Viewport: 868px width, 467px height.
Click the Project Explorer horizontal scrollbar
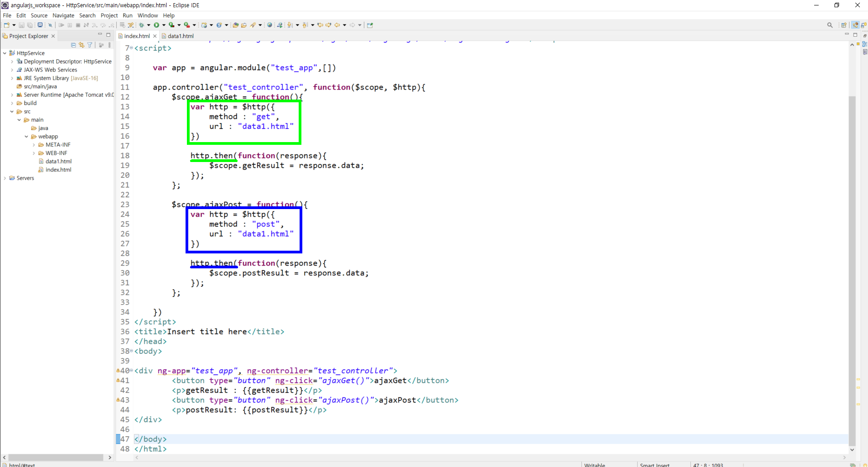[x=56, y=457]
